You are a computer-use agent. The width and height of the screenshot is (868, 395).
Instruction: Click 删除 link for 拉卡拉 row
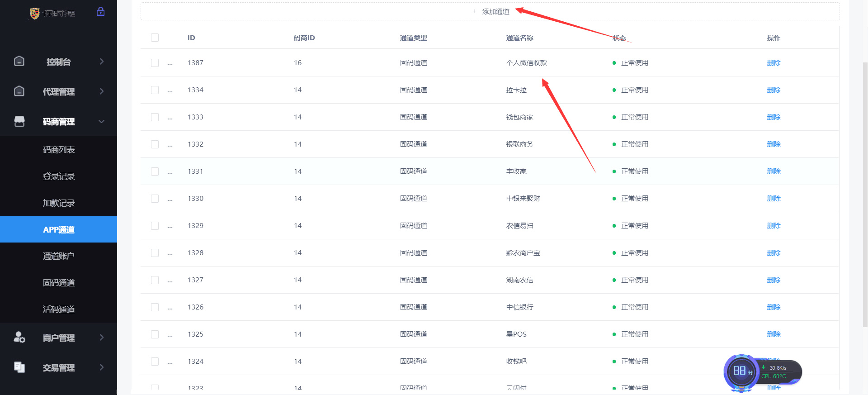coord(774,90)
